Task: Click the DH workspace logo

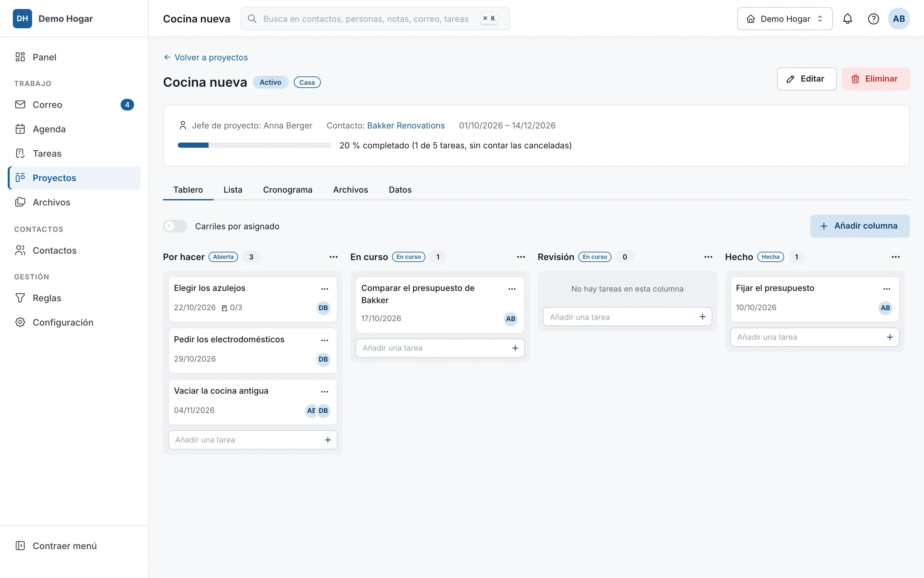Action: coord(22,19)
